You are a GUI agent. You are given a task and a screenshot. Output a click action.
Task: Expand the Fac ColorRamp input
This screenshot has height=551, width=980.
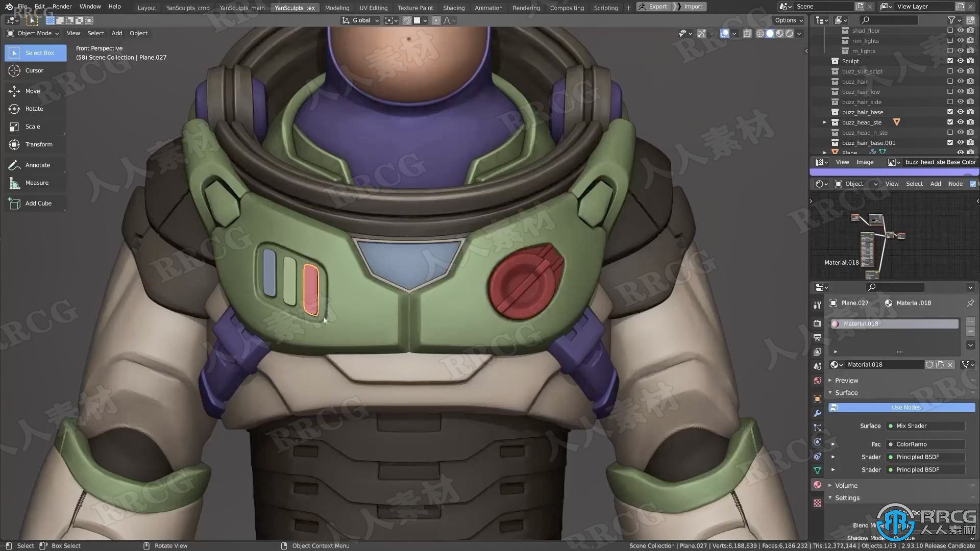click(x=833, y=444)
